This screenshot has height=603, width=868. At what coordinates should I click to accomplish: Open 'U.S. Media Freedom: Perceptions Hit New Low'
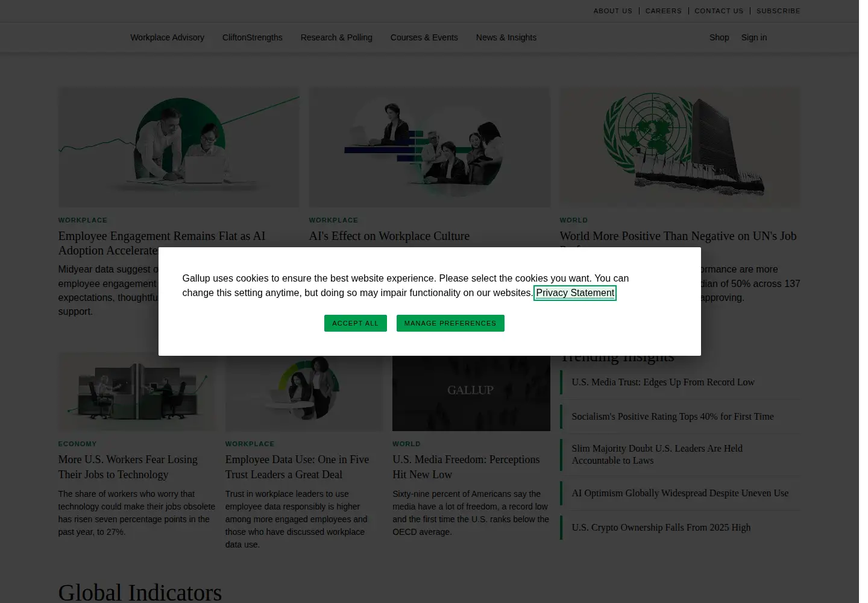point(466,467)
